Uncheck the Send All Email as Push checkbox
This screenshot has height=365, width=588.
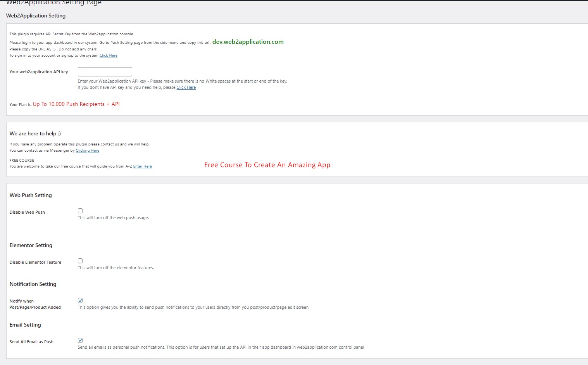(80, 341)
